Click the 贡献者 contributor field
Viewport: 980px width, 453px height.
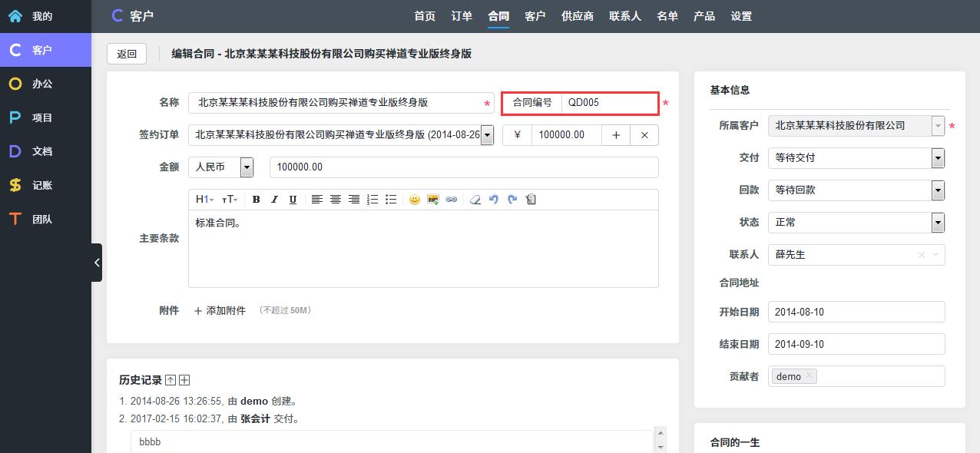856,376
